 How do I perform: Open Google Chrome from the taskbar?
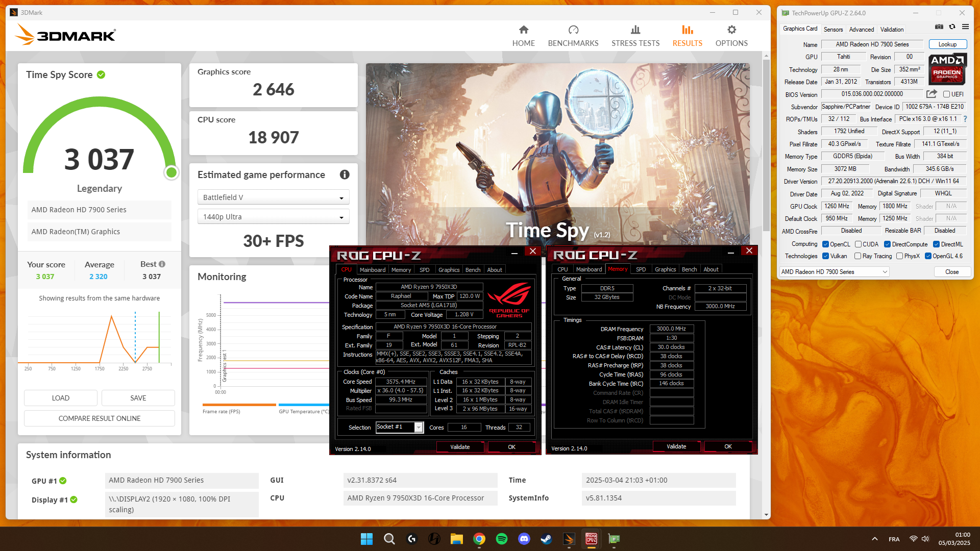tap(479, 539)
